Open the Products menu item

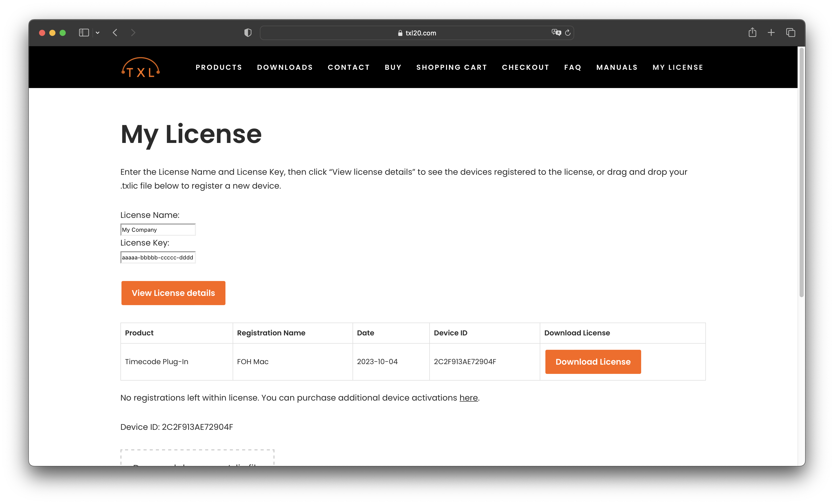[219, 67]
